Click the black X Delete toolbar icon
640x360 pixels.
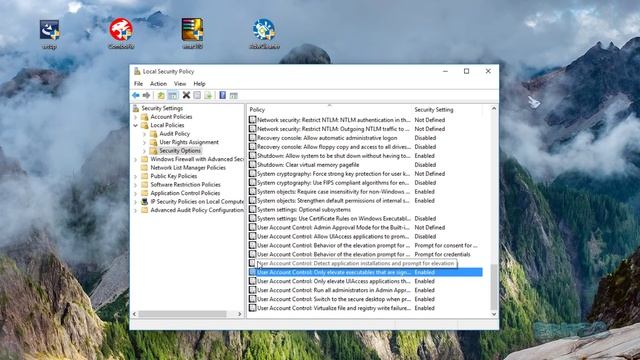coord(186,95)
